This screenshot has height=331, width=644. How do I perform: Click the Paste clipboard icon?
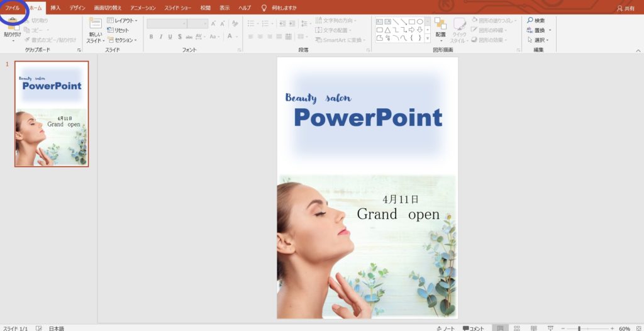pyautogui.click(x=13, y=24)
